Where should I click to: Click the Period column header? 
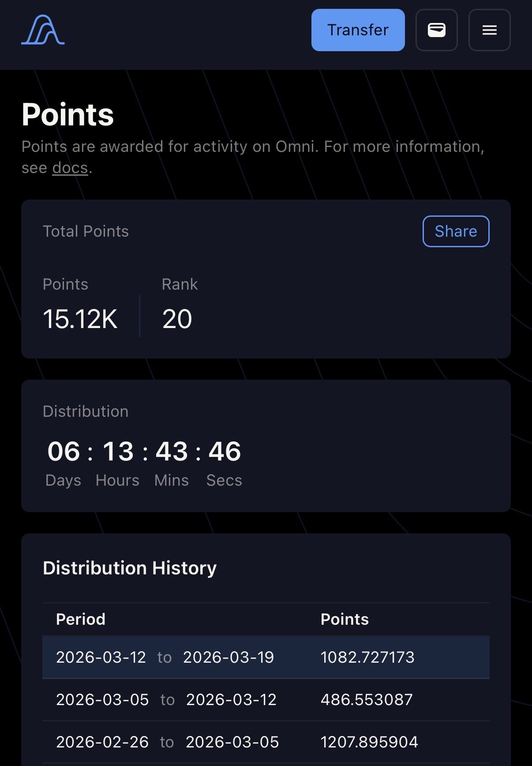coord(81,619)
